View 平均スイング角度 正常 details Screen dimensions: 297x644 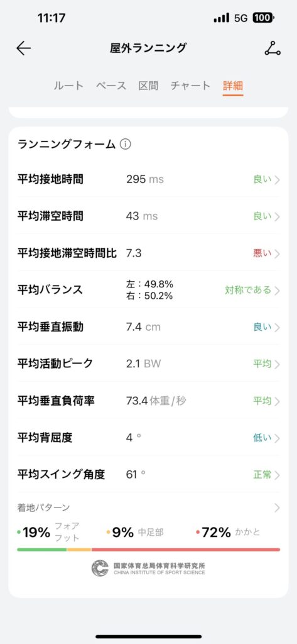[x=267, y=475]
